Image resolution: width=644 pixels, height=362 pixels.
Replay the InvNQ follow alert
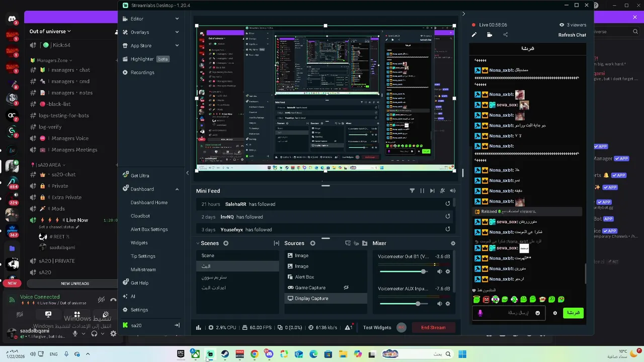447,217
